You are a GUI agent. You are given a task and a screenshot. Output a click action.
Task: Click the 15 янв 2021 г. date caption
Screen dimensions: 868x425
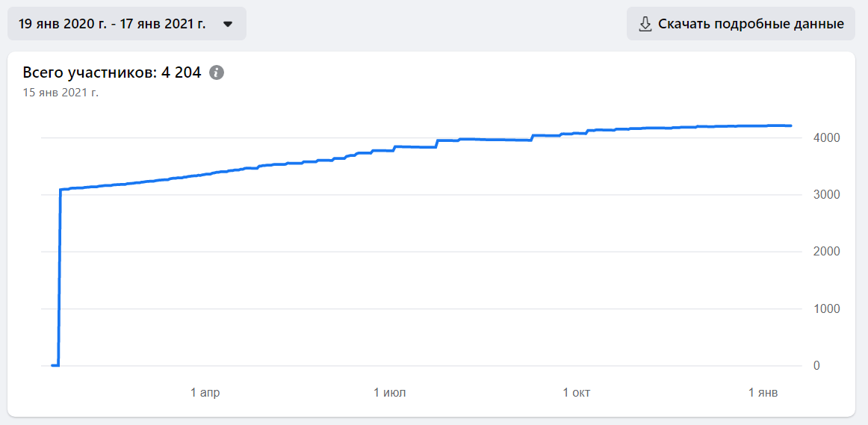tap(61, 93)
